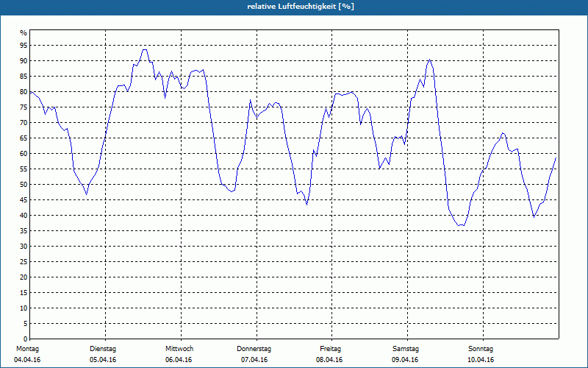Select y-axis value 40
588x368 pixels.
click(24, 216)
